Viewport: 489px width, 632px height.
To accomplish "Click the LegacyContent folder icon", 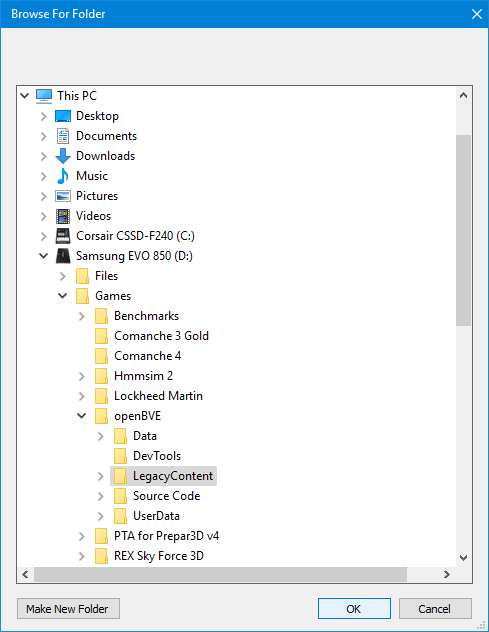I will (x=120, y=476).
